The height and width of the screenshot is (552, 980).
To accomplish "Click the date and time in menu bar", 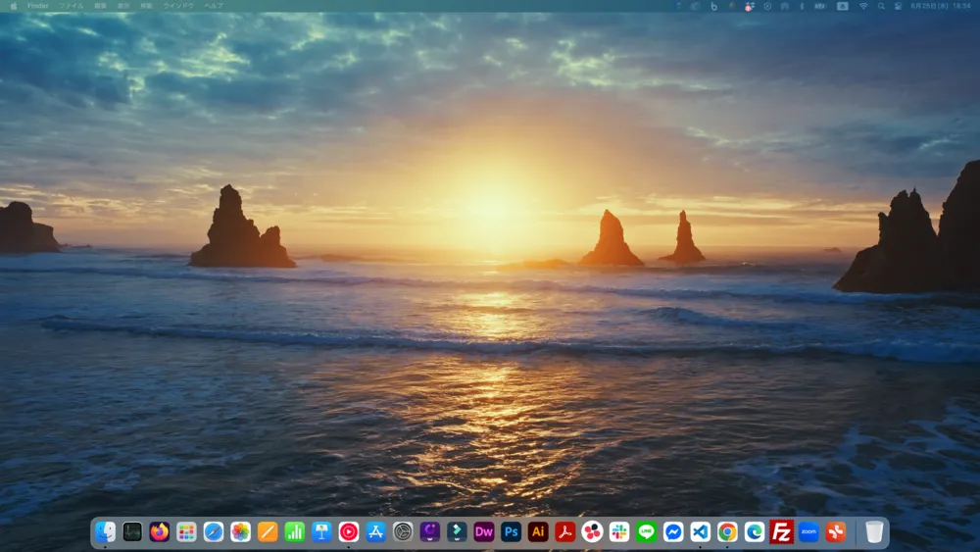I will pos(940,6).
